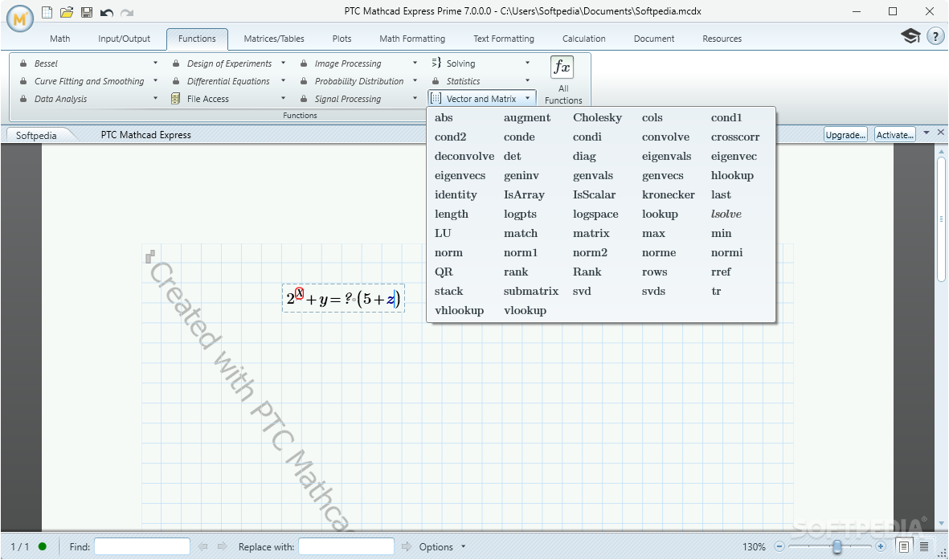
Task: Undo the last action
Action: pos(107,12)
